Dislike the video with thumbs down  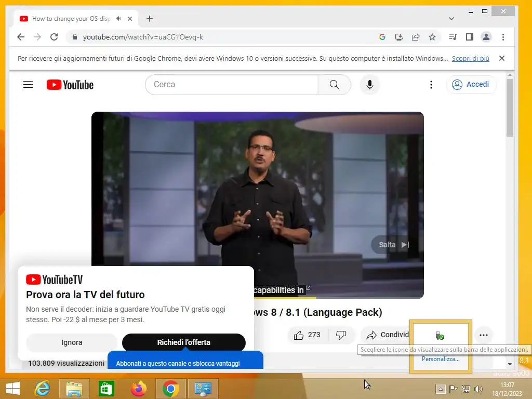[x=341, y=335]
